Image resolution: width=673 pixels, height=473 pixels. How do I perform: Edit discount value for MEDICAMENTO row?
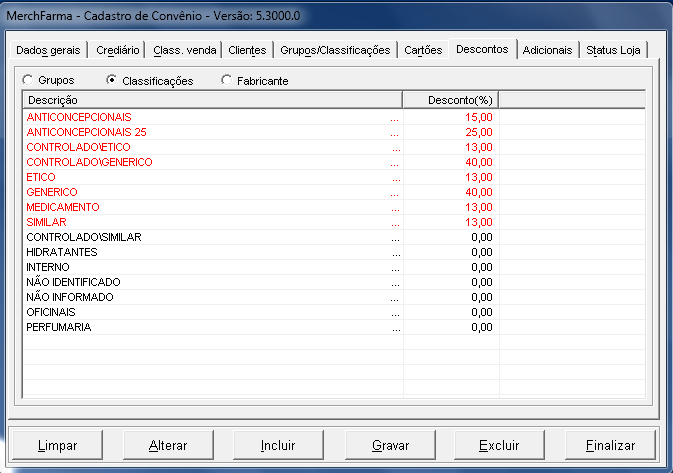pyautogui.click(x=452, y=207)
